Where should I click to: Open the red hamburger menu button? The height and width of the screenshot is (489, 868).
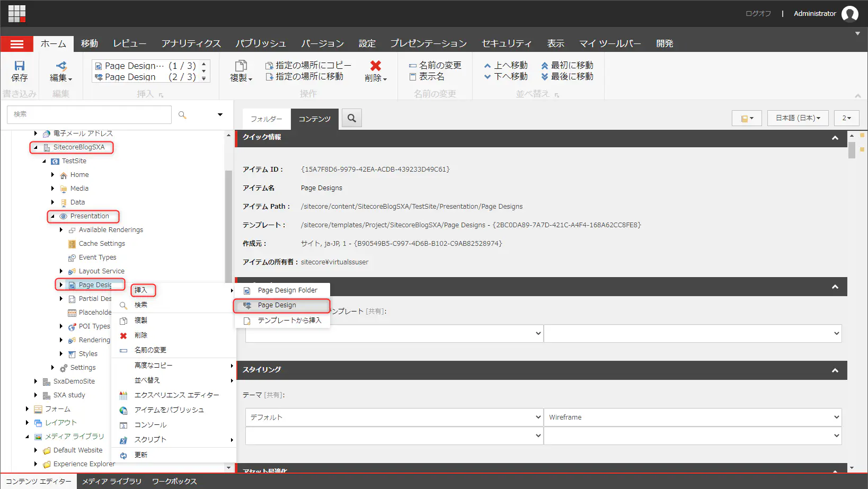(17, 45)
